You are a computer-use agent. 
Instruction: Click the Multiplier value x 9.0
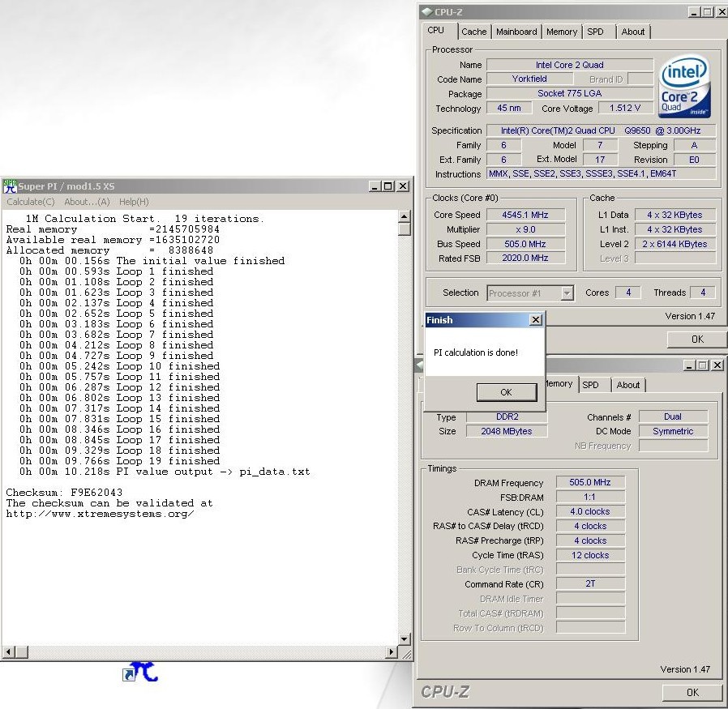[525, 229]
